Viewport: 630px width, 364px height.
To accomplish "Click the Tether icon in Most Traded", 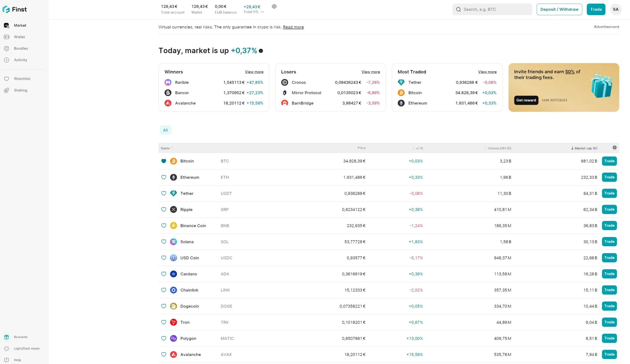I will coord(401,82).
